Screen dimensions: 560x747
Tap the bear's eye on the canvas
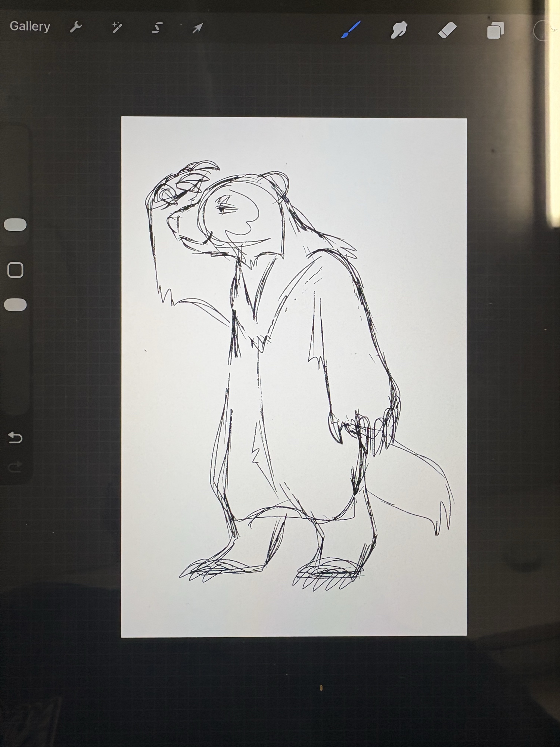click(x=223, y=210)
